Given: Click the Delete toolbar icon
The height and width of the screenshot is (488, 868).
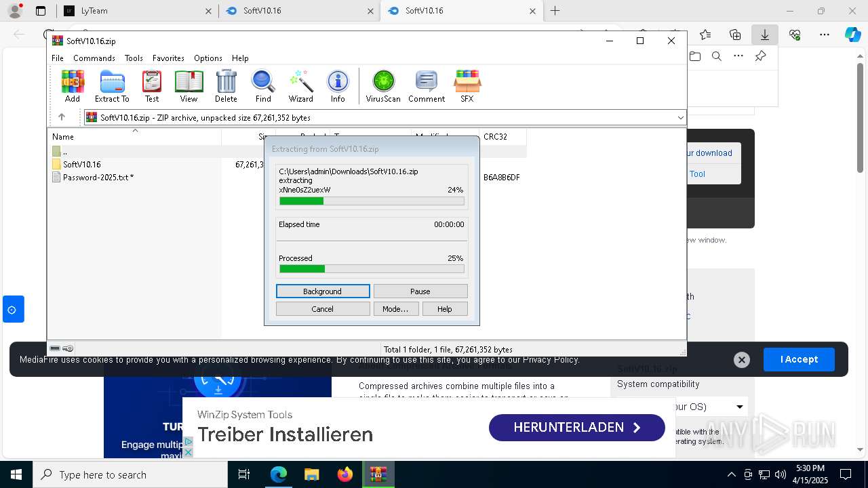Looking at the screenshot, I should [x=226, y=86].
